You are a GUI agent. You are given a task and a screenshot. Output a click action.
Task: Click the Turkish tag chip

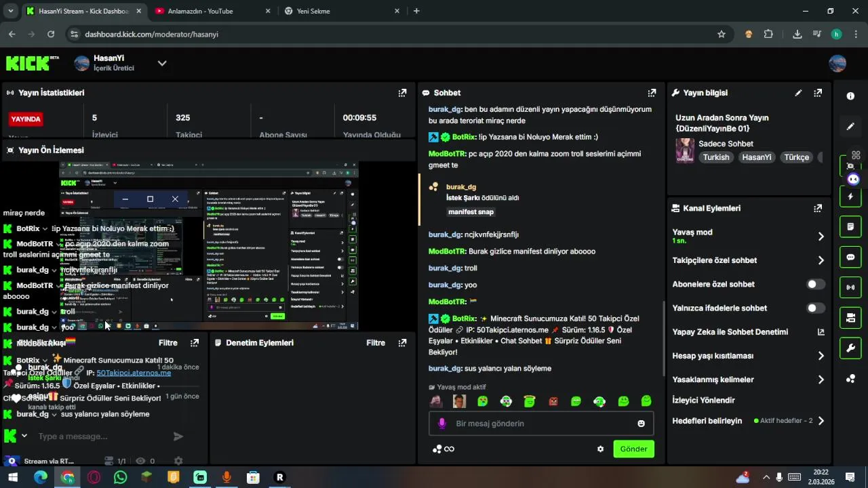[715, 157]
